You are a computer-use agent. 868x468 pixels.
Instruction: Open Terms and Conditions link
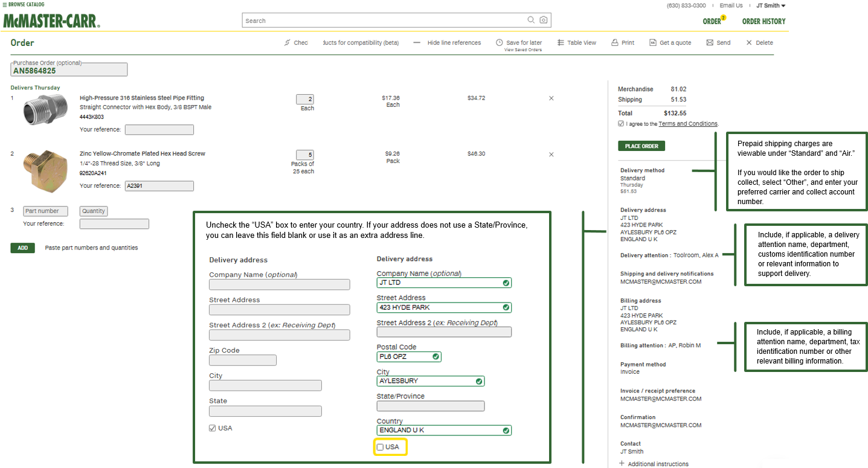[688, 124]
